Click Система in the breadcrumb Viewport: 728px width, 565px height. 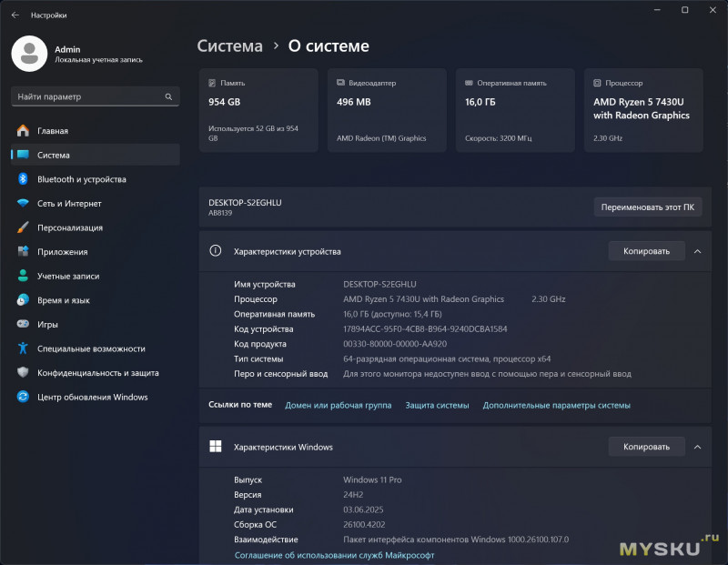[230, 45]
